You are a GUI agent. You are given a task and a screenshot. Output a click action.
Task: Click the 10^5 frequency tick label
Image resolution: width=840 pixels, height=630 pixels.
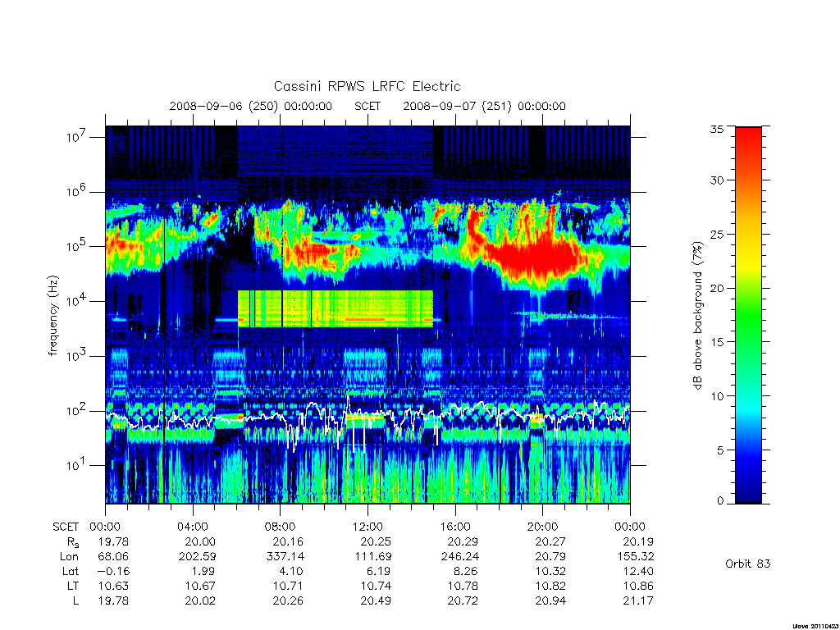[76, 246]
